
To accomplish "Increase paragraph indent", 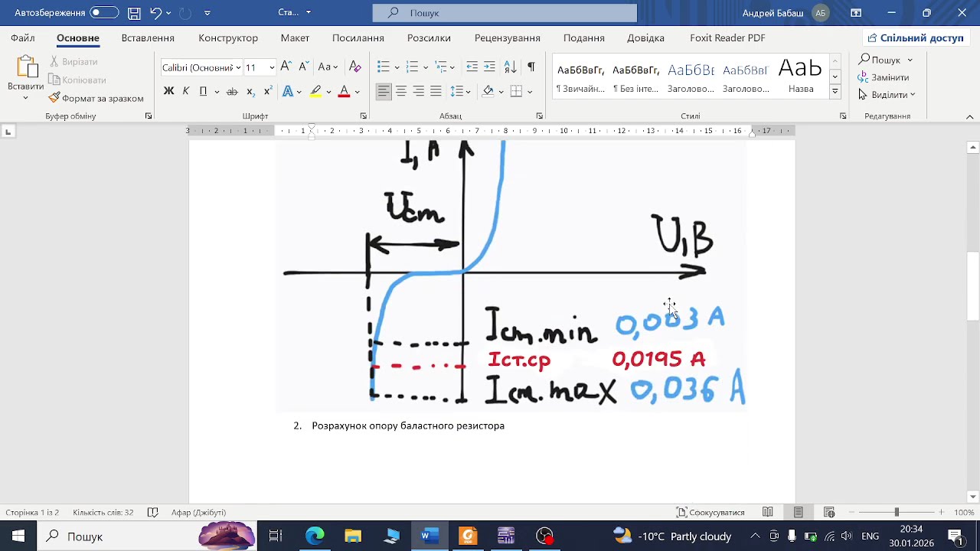I will pos(490,67).
